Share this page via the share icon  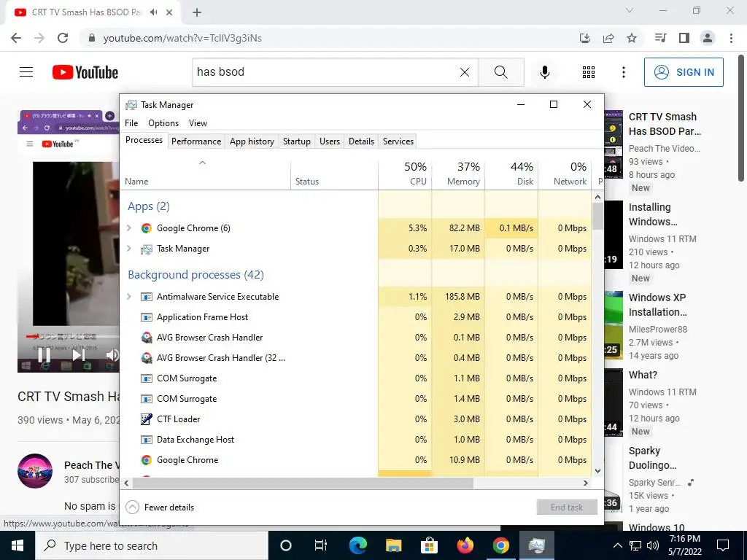point(608,38)
